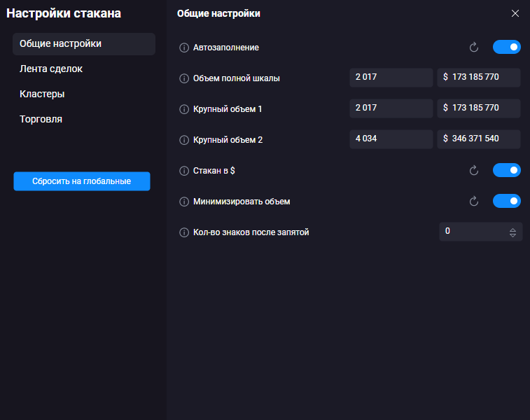Viewport: 530px width, 420px height.
Task: Focus the Крупный объем 1 dollar field
Action: (479, 108)
